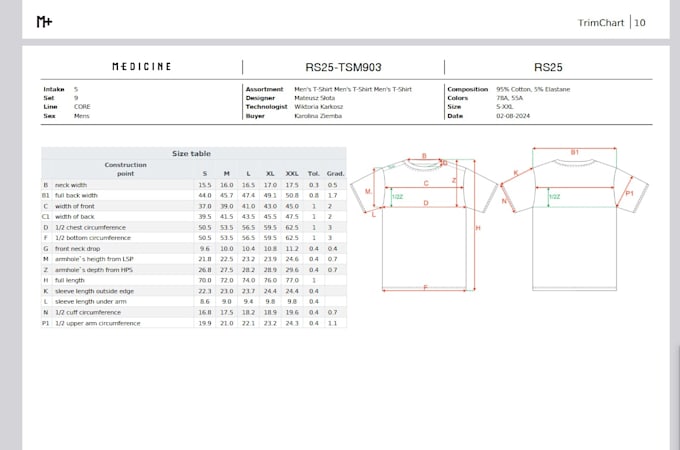This screenshot has height=450, width=680.
Task: Select the neck width row label
Action: pos(71,185)
